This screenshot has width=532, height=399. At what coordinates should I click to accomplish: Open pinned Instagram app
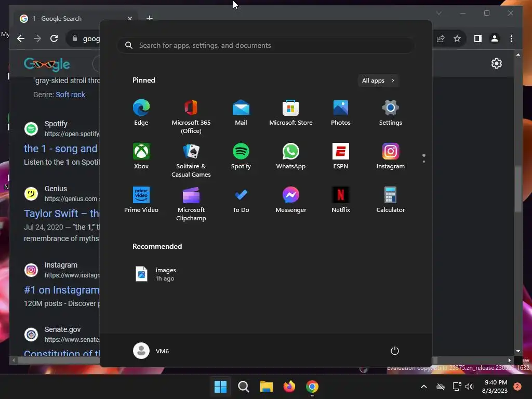point(391,156)
